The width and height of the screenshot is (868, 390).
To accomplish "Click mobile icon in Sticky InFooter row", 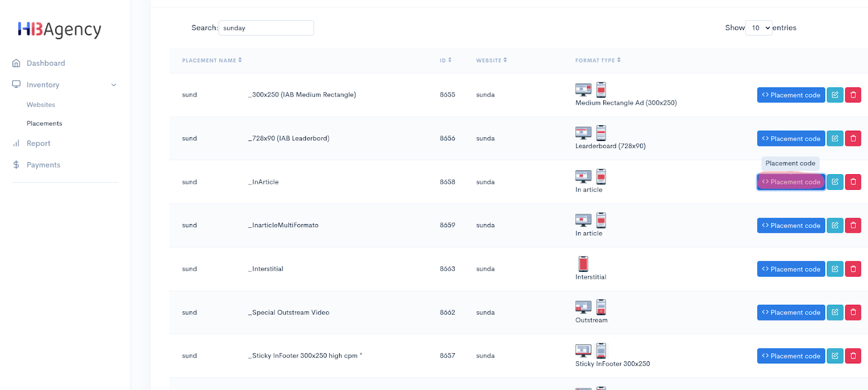I will (601, 350).
